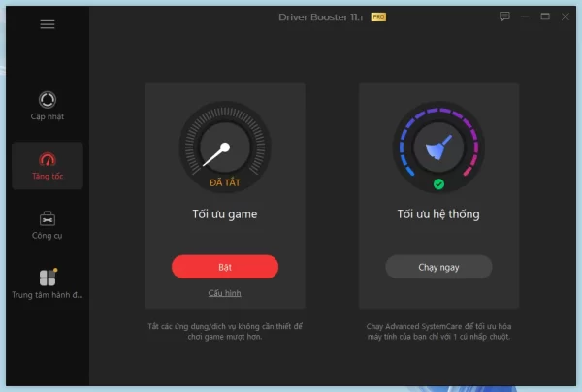The image size is (582, 392).
Task: Click the game boost description text
Action: point(225,332)
